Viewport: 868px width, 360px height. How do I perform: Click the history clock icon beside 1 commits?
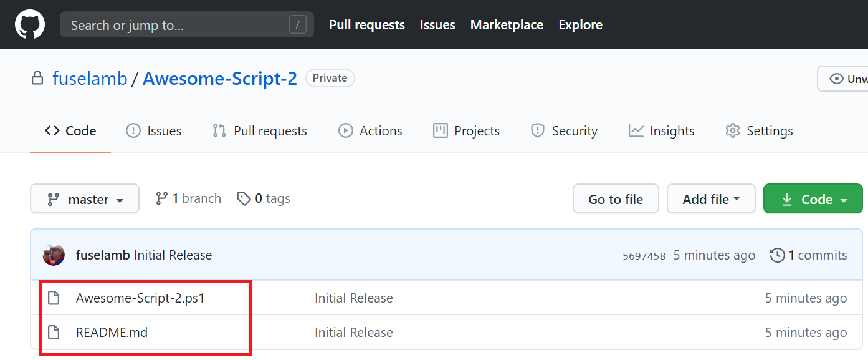point(778,255)
